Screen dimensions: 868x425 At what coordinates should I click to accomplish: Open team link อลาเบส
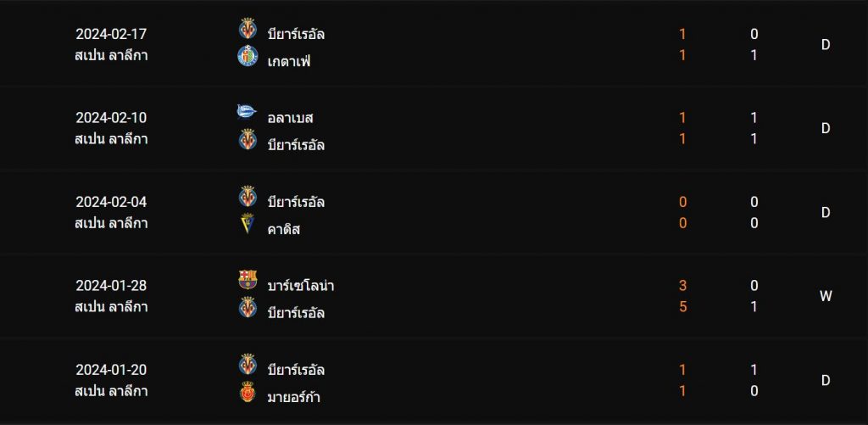coord(290,117)
